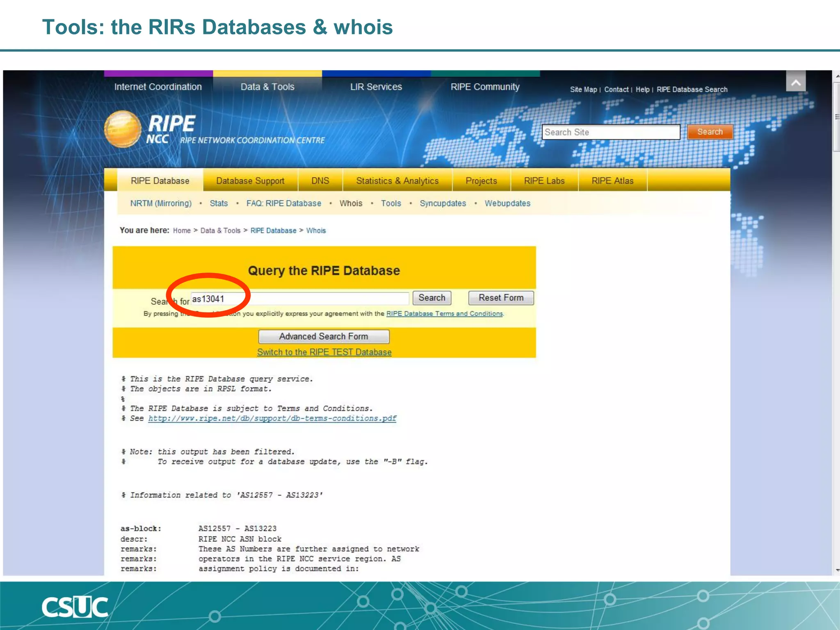Go to Whois breadcrumb
Viewport: 840px width, 630px height.
[316, 231]
